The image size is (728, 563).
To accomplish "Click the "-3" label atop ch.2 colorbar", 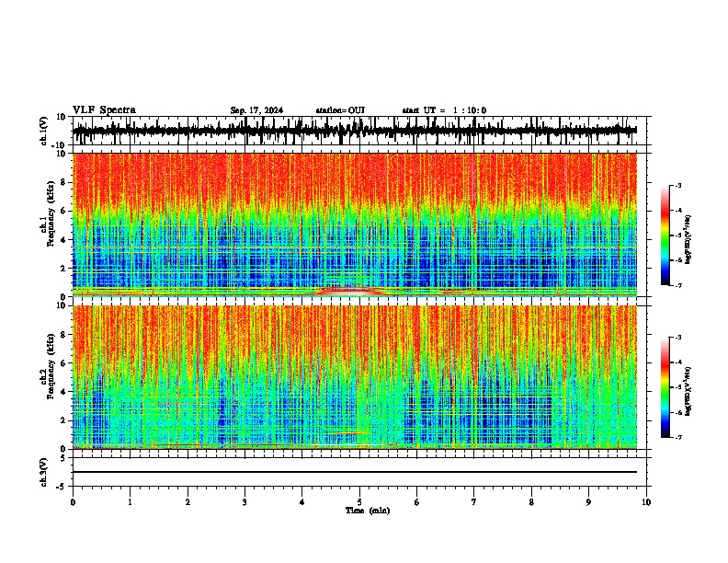I will pyautogui.click(x=677, y=338).
